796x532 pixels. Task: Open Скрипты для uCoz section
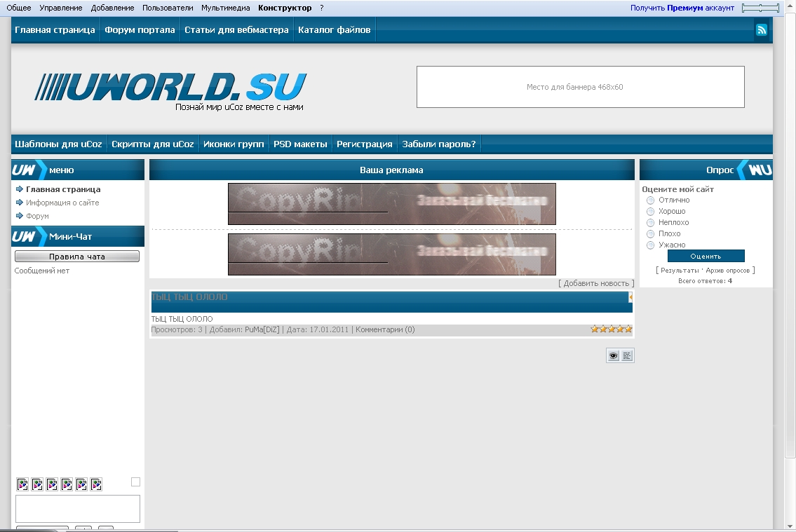coord(153,144)
